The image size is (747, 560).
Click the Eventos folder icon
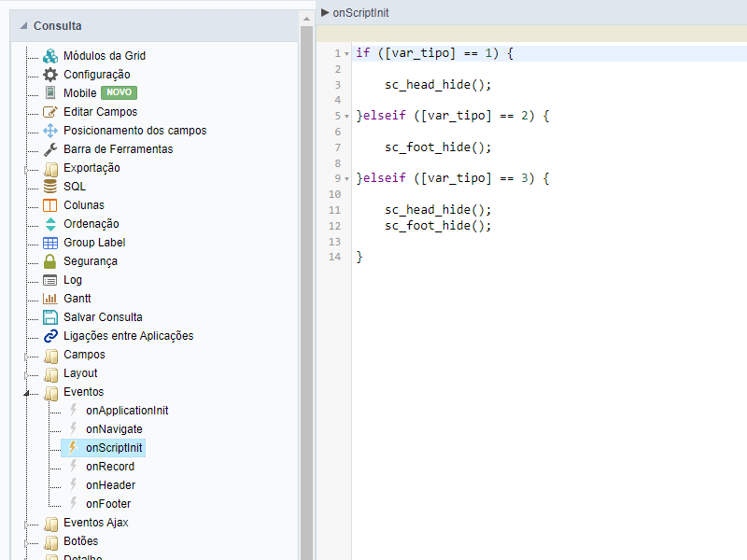[50, 392]
